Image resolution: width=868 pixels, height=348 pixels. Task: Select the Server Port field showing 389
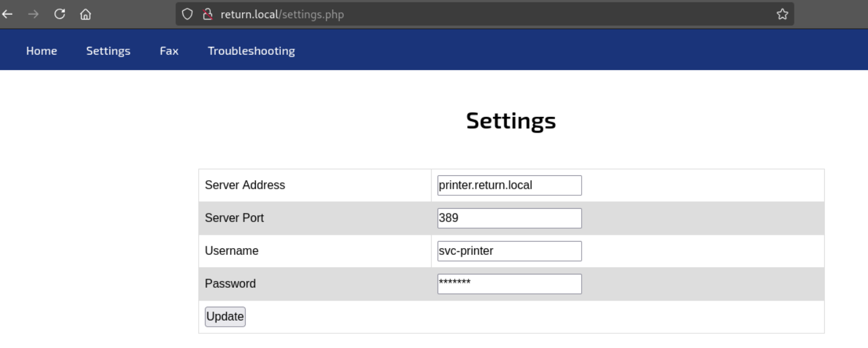pos(509,218)
